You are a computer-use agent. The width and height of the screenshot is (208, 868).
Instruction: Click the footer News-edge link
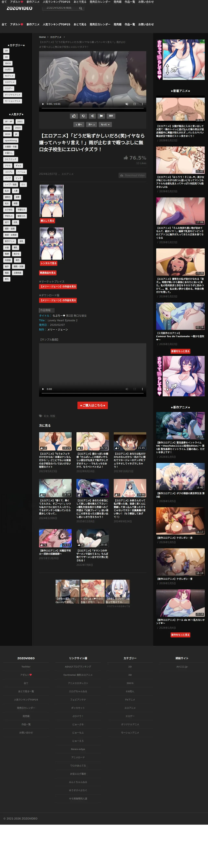click(78, 749)
